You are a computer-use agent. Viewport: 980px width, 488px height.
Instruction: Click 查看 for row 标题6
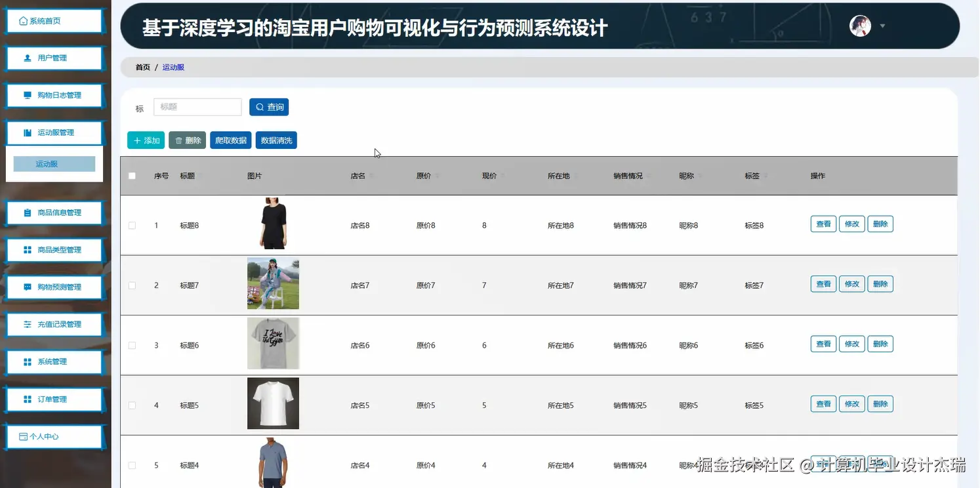click(823, 344)
